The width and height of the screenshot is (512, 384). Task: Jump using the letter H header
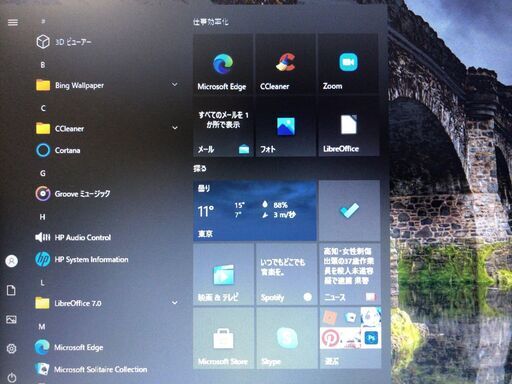[42, 217]
